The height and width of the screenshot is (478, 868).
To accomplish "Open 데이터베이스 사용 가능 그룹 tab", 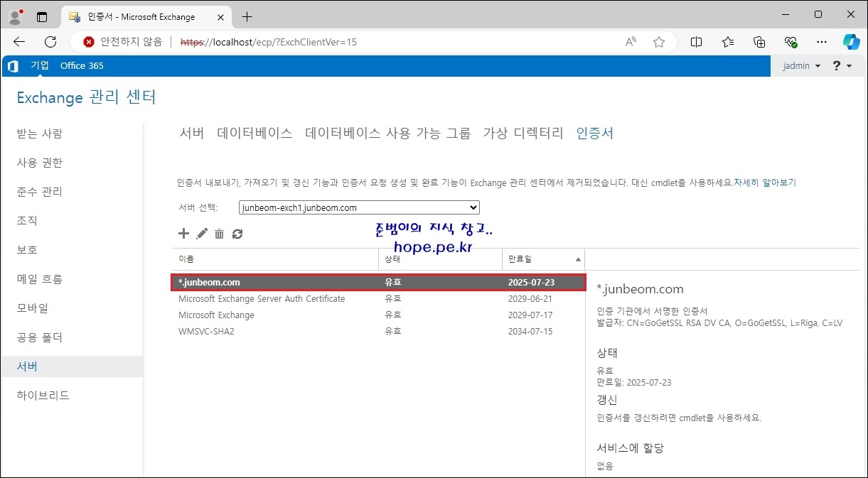I will 388,133.
